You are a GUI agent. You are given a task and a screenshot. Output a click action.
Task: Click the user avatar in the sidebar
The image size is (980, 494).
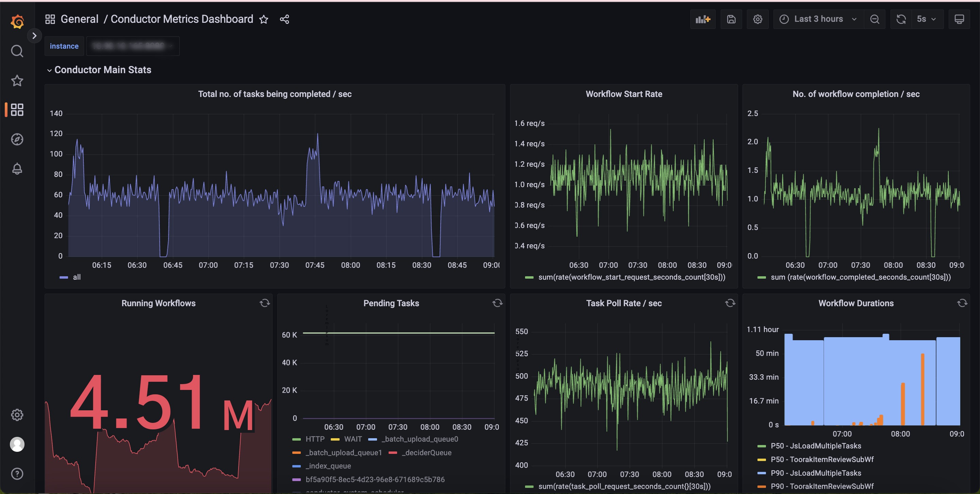pos(17,444)
